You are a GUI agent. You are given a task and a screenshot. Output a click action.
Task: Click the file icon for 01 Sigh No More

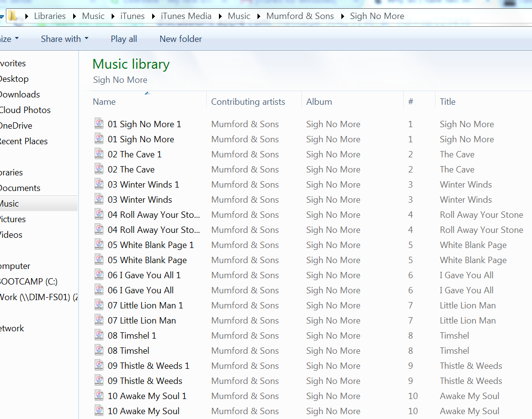99,139
